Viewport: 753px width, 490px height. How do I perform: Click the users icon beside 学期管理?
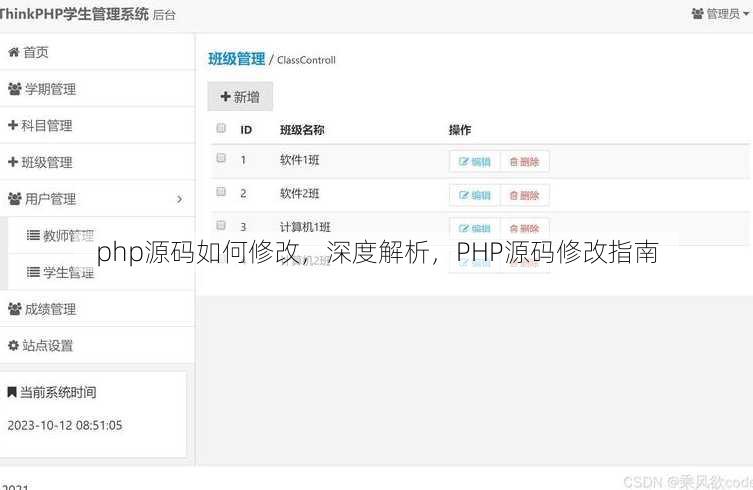point(14,89)
